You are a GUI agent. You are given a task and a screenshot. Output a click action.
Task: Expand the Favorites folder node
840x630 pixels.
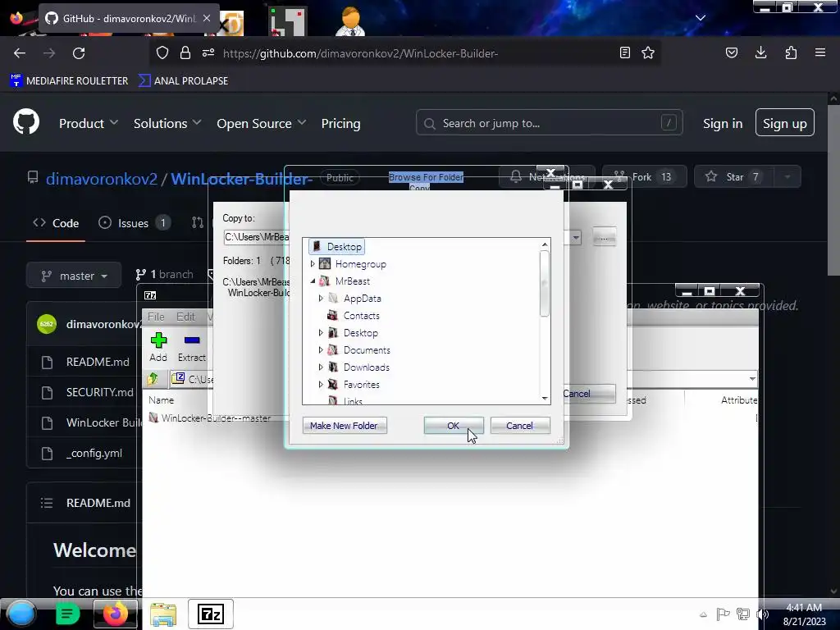point(321,384)
